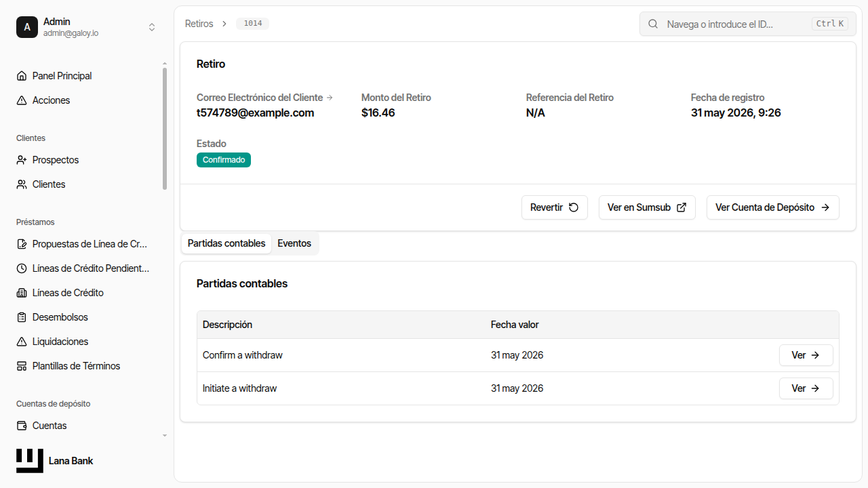Click the arrow beside Correo Electrónico del Cliente
The width and height of the screenshot is (868, 488).
(x=330, y=98)
